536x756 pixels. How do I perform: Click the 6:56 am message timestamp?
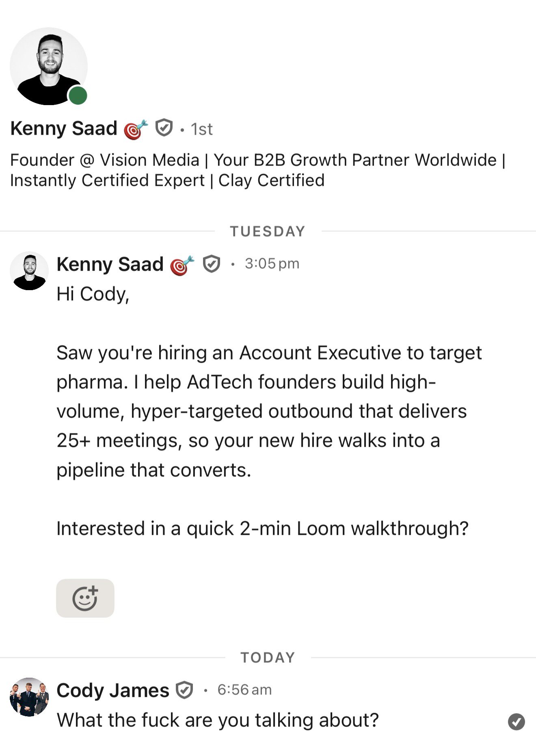244,690
